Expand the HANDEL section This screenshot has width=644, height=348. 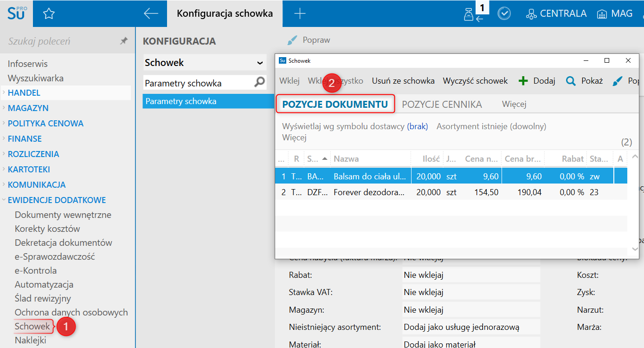point(4,92)
